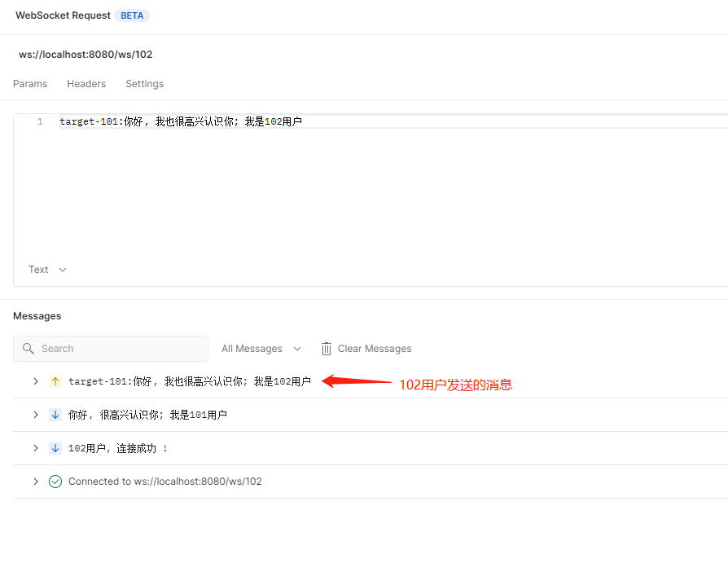Click the ws://localhost:8080/ws/102 URL field
This screenshot has height=563, width=728.
86,55
